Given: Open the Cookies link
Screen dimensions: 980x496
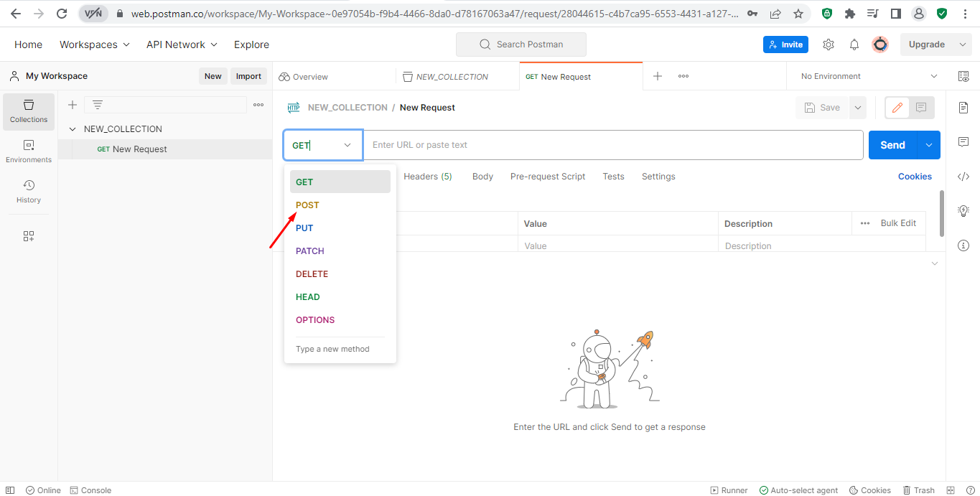Looking at the screenshot, I should click(x=915, y=177).
